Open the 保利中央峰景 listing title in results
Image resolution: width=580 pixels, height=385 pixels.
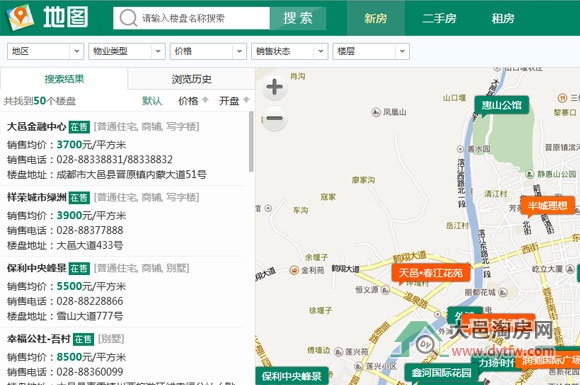pyautogui.click(x=37, y=268)
